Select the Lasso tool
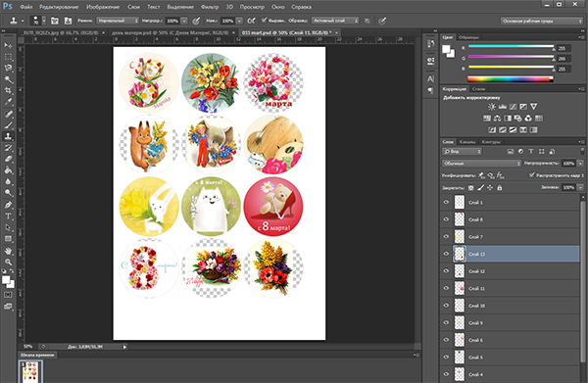The width and height of the screenshot is (588, 383). pos(8,69)
